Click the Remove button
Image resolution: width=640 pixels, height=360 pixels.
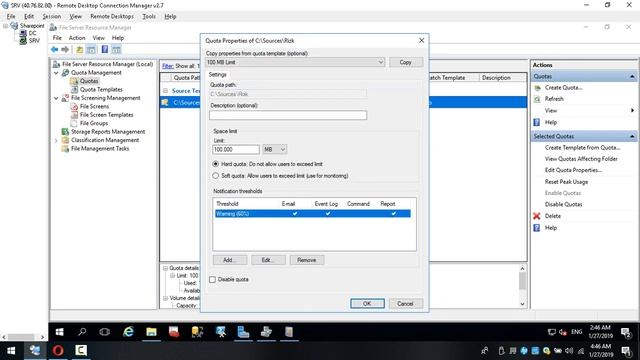(x=307, y=260)
